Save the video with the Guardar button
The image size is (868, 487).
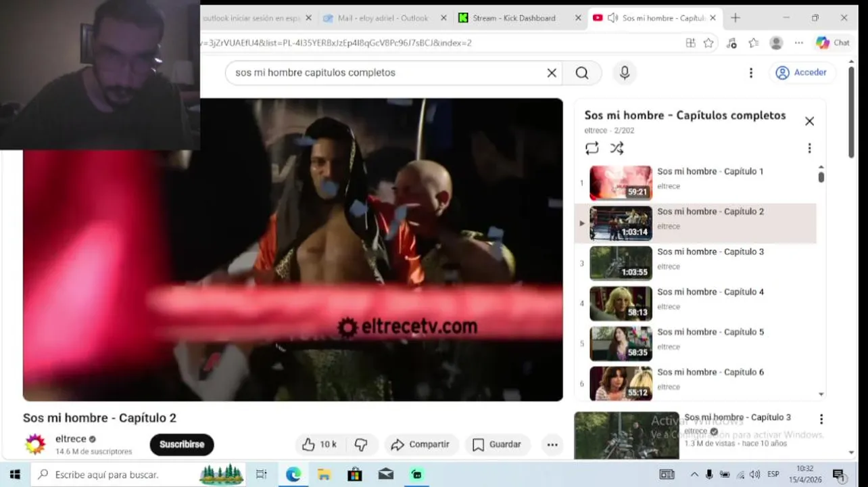pos(497,444)
